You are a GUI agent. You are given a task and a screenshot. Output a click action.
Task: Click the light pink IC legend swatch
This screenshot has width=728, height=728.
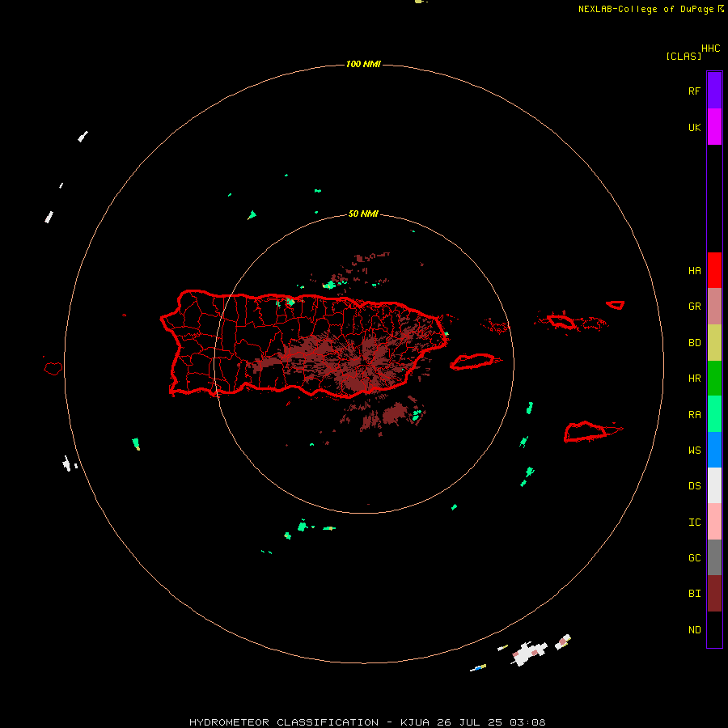point(714,522)
